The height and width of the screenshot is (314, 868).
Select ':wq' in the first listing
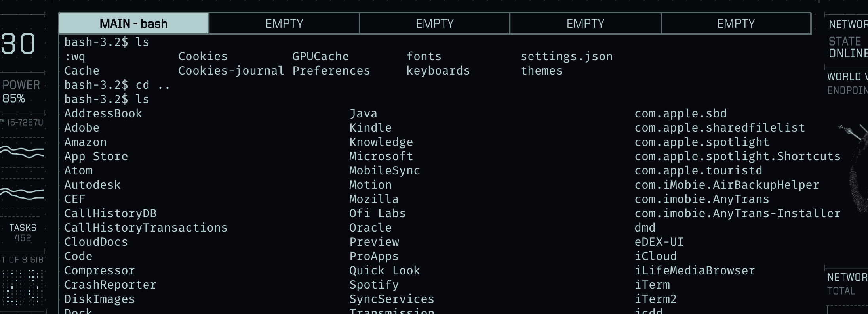click(75, 57)
